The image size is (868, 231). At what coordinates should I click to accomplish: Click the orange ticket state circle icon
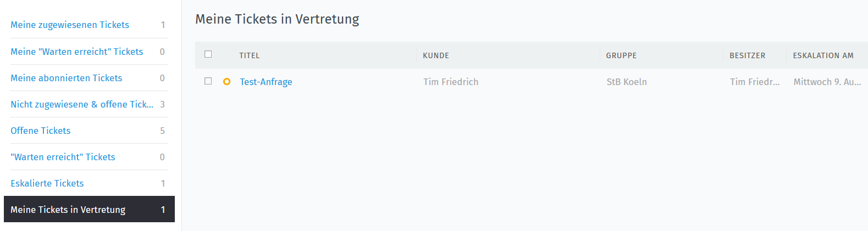point(226,82)
